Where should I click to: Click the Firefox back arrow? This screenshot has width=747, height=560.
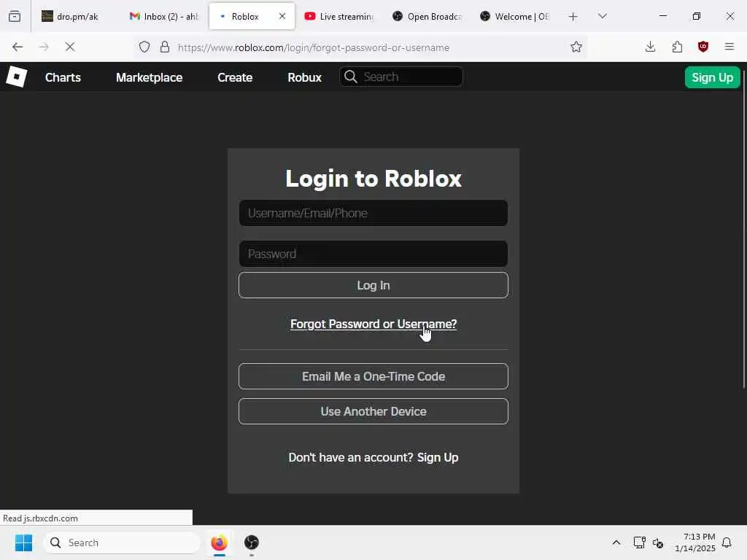pyautogui.click(x=18, y=47)
